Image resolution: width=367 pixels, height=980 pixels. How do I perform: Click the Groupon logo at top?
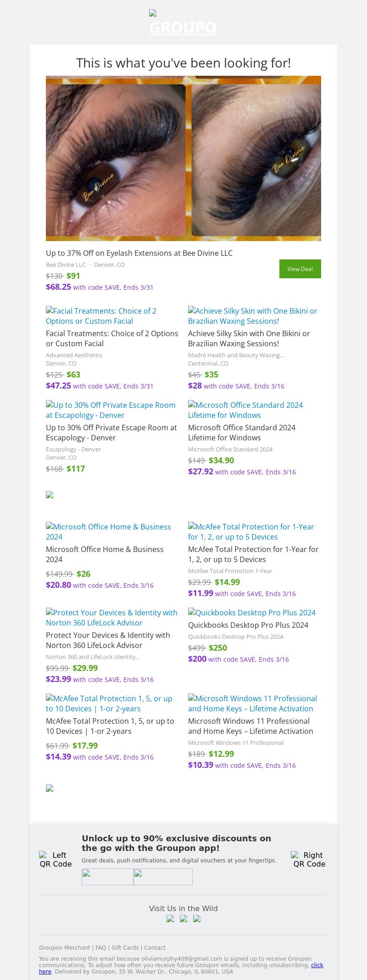pos(183,23)
